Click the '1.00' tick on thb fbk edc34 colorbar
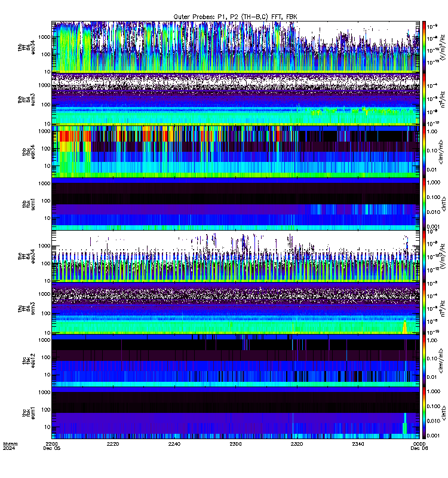The image size is (448, 478). point(432,131)
